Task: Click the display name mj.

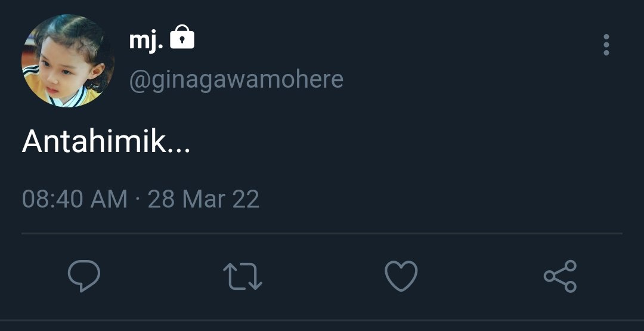Action: (146, 41)
